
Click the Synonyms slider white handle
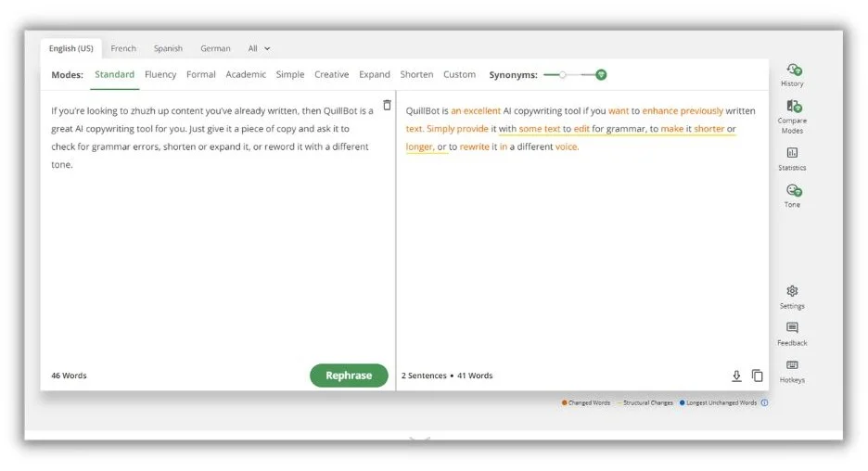point(562,75)
